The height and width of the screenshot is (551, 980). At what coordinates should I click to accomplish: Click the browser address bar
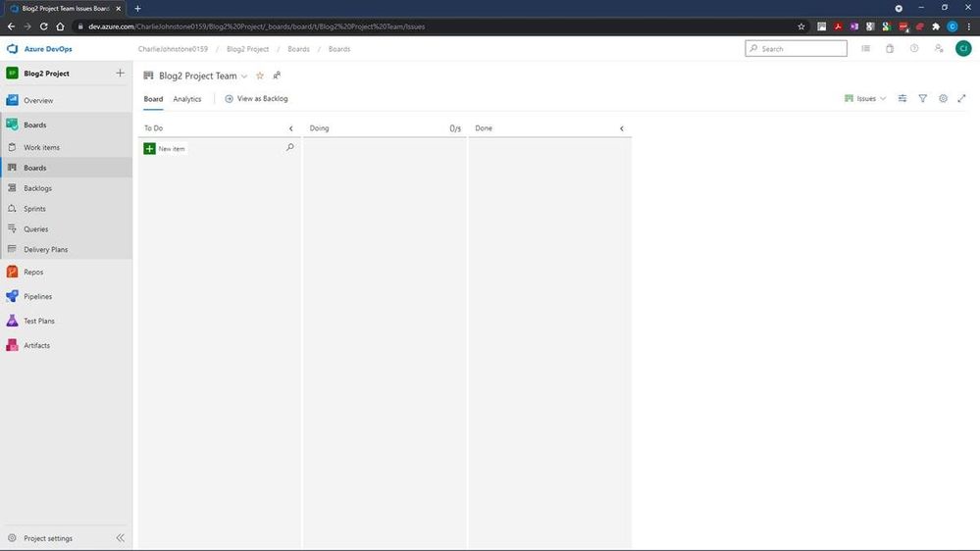438,26
